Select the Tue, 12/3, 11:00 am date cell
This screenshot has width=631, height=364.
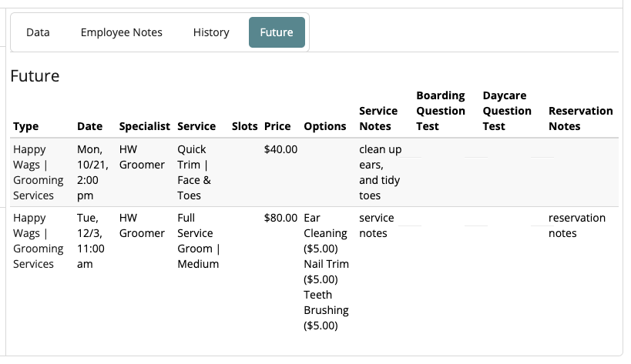tap(91, 241)
